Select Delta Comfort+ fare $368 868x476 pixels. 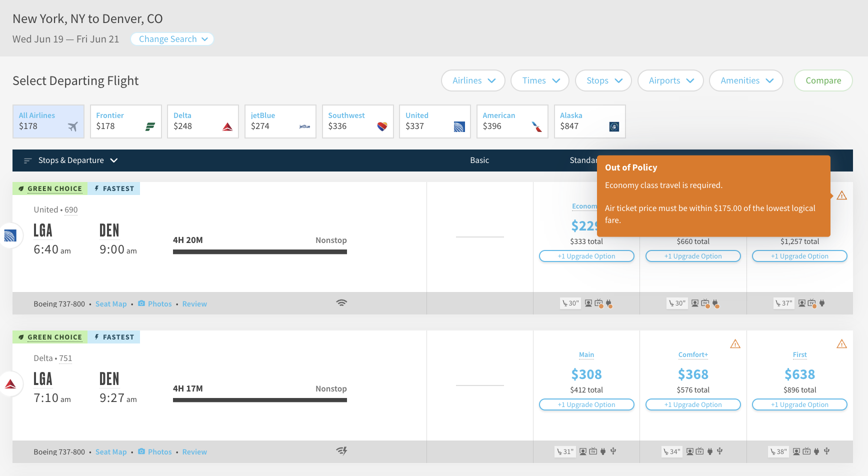pos(693,374)
